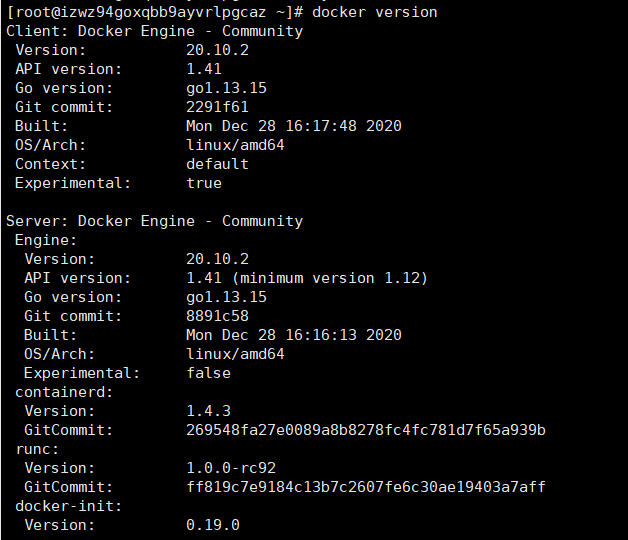Click the Client Built date ending 16:17:48 2020
Screen dimensions: 628x540
point(294,126)
